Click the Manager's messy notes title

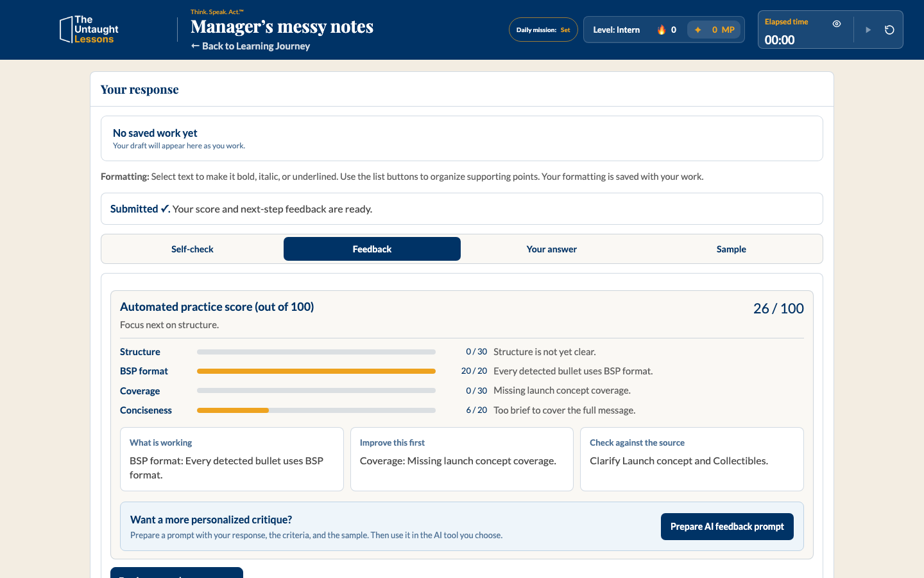[282, 27]
